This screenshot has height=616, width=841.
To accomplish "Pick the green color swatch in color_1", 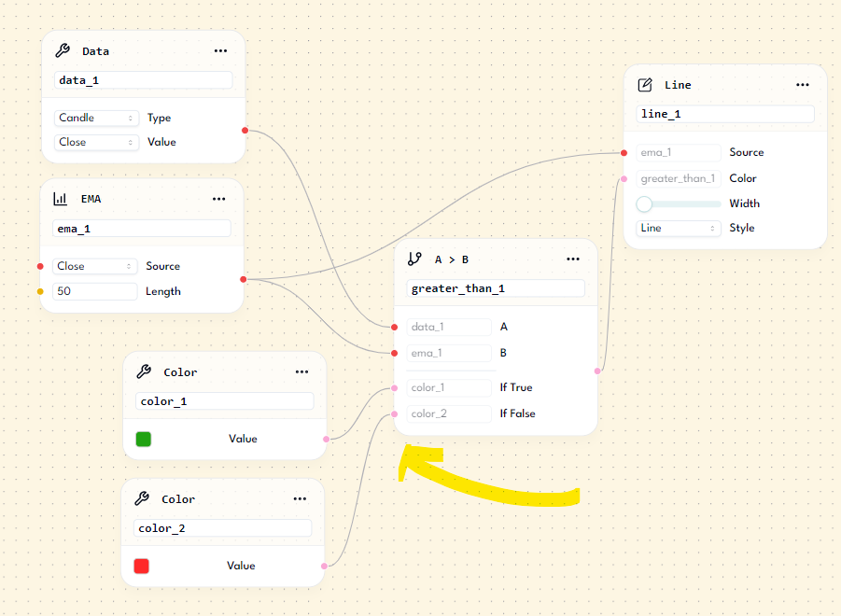I will (144, 439).
